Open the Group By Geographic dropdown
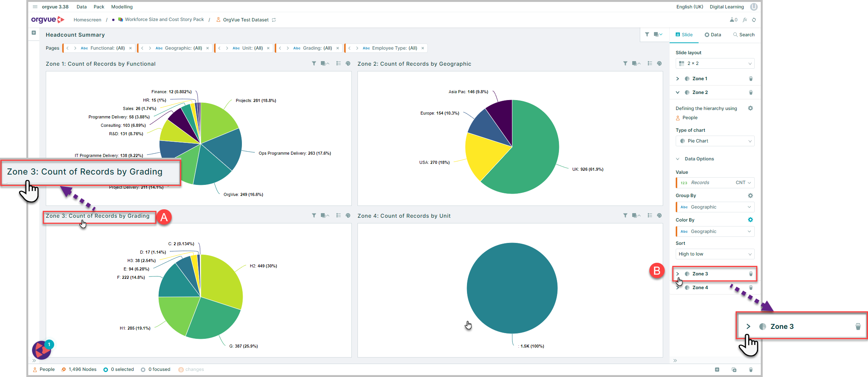This screenshot has height=377, width=868. point(715,207)
